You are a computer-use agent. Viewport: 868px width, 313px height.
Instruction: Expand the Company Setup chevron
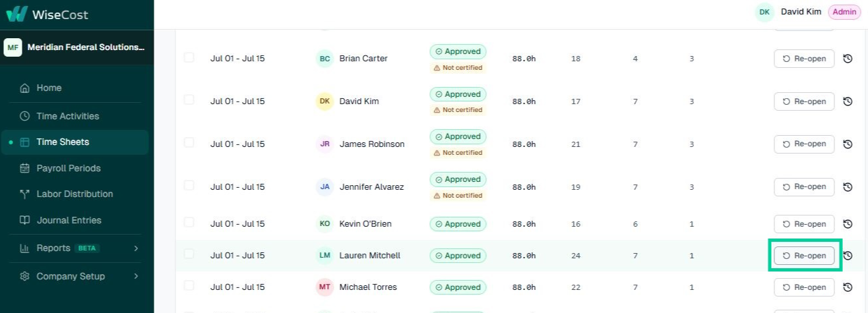point(136,276)
